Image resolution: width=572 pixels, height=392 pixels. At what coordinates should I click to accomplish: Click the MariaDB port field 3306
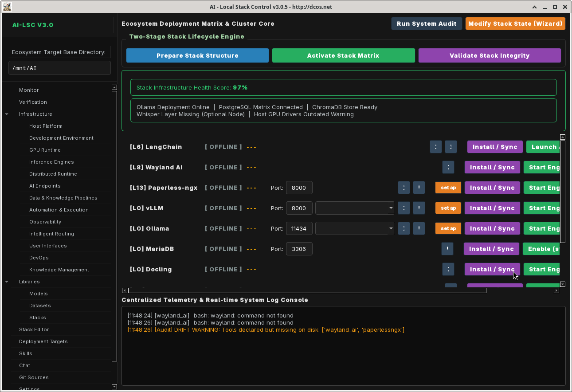tap(299, 249)
